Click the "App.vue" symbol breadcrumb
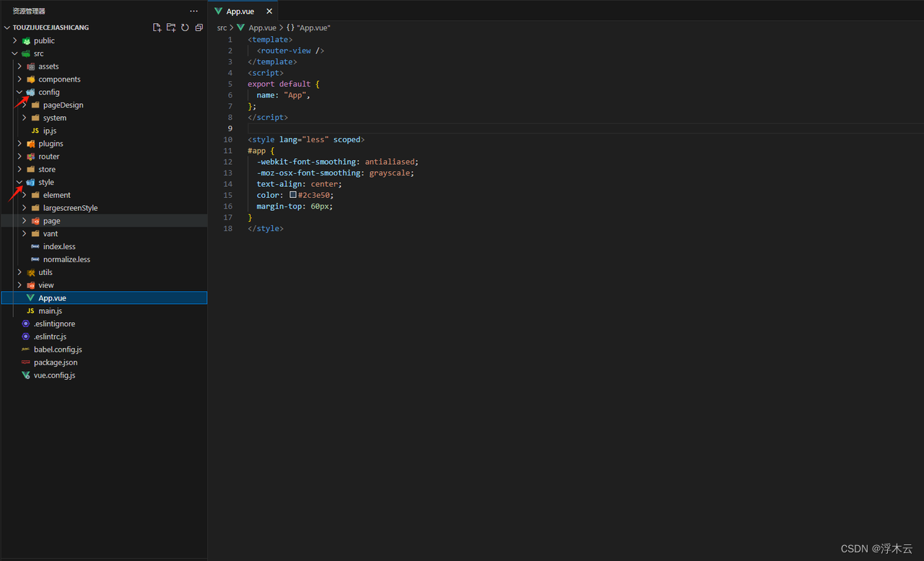924x561 pixels. 314,27
